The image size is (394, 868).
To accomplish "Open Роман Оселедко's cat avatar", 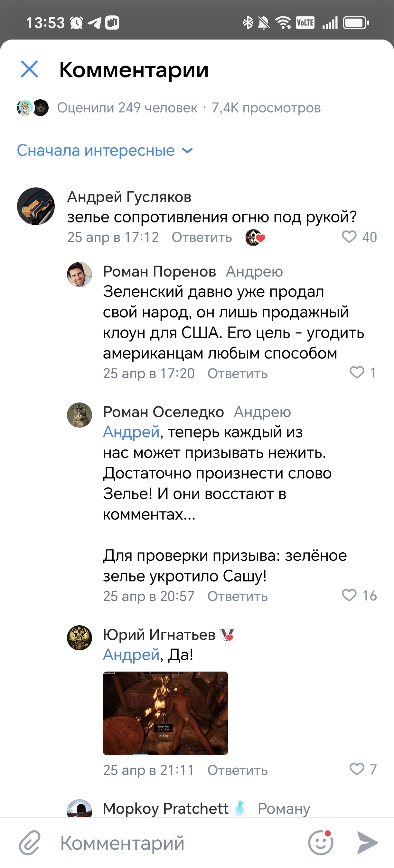I will point(79,415).
